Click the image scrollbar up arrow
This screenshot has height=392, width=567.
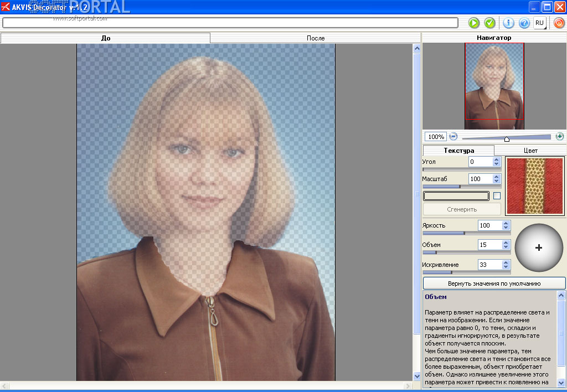(x=416, y=48)
